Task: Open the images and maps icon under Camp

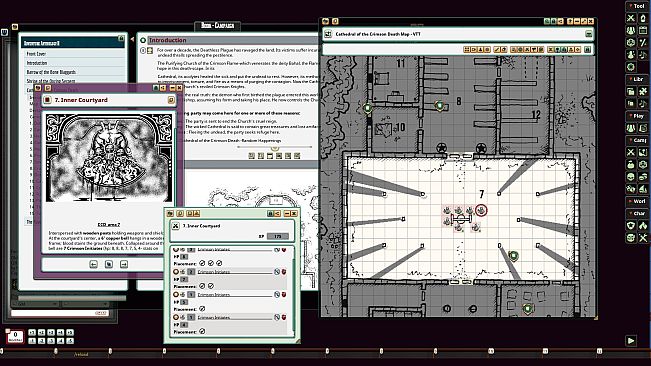Action: click(643, 152)
